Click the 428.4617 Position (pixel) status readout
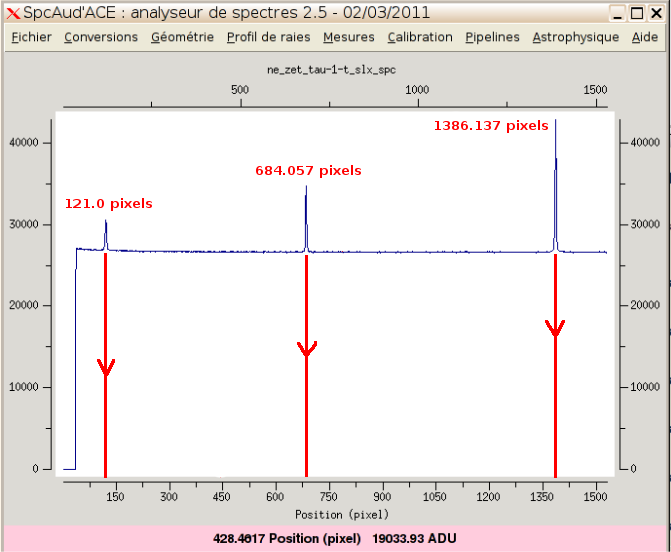 point(287,538)
